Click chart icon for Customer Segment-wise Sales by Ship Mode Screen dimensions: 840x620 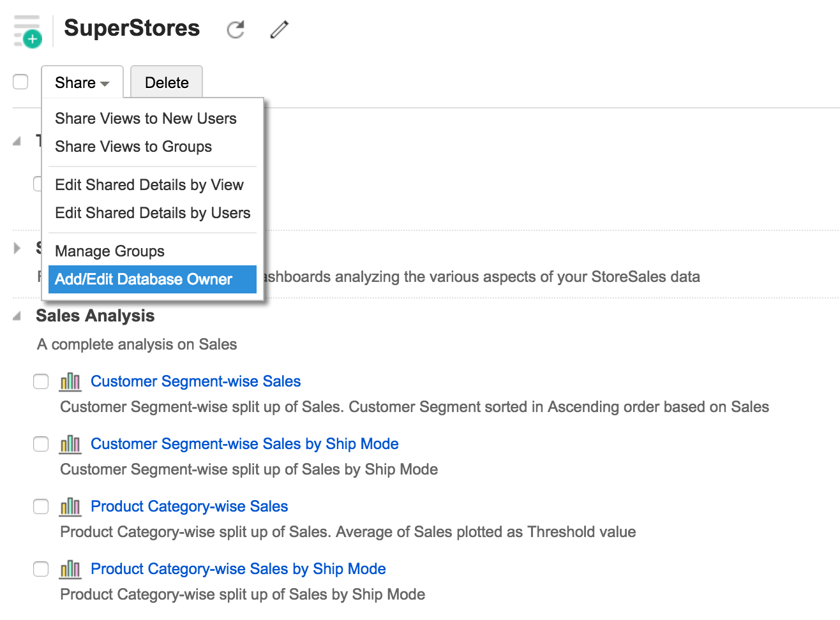70,444
